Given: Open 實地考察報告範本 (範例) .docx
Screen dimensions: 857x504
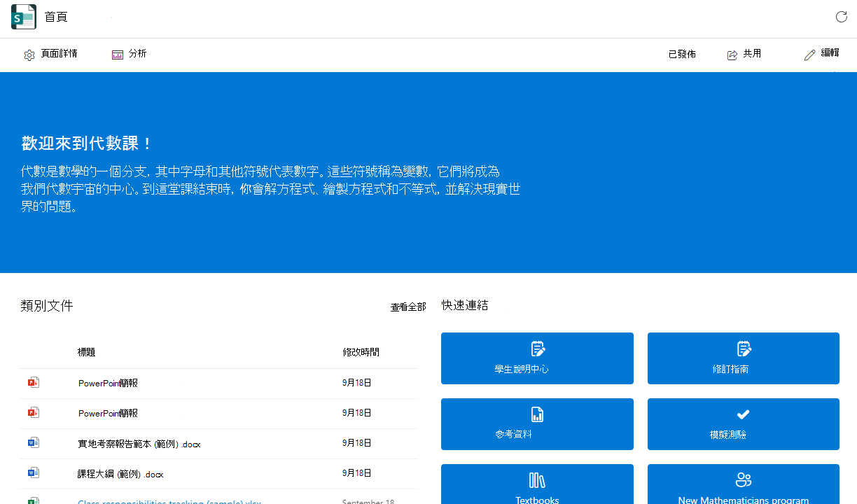Looking at the screenshot, I should pyautogui.click(x=139, y=444).
